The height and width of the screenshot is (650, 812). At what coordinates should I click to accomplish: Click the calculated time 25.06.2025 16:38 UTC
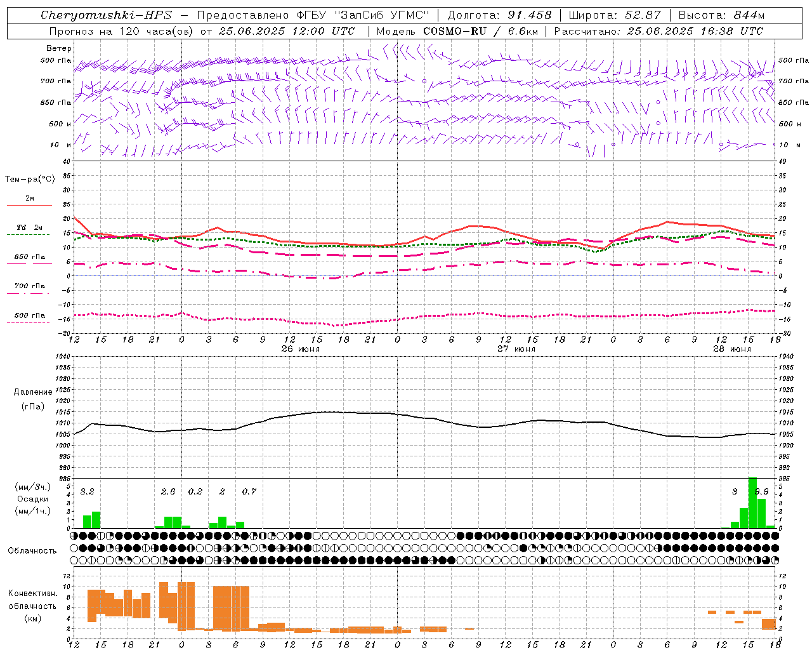tap(695, 31)
